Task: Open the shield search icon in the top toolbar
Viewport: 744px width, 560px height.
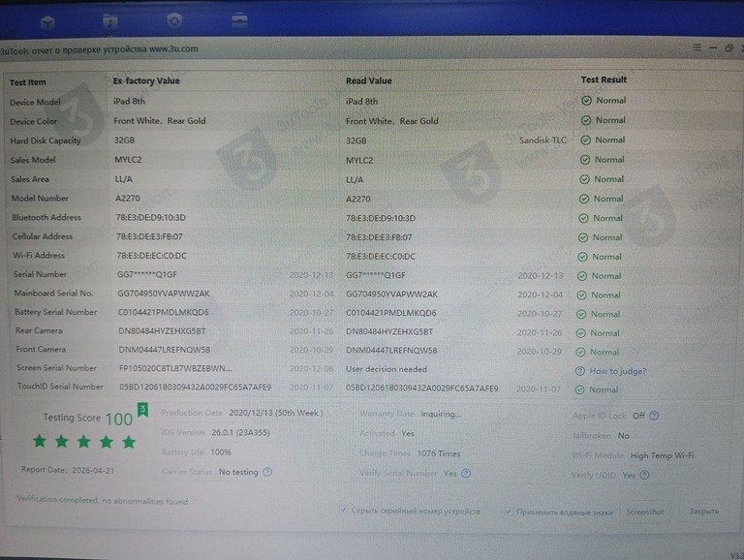Action: coord(174,21)
